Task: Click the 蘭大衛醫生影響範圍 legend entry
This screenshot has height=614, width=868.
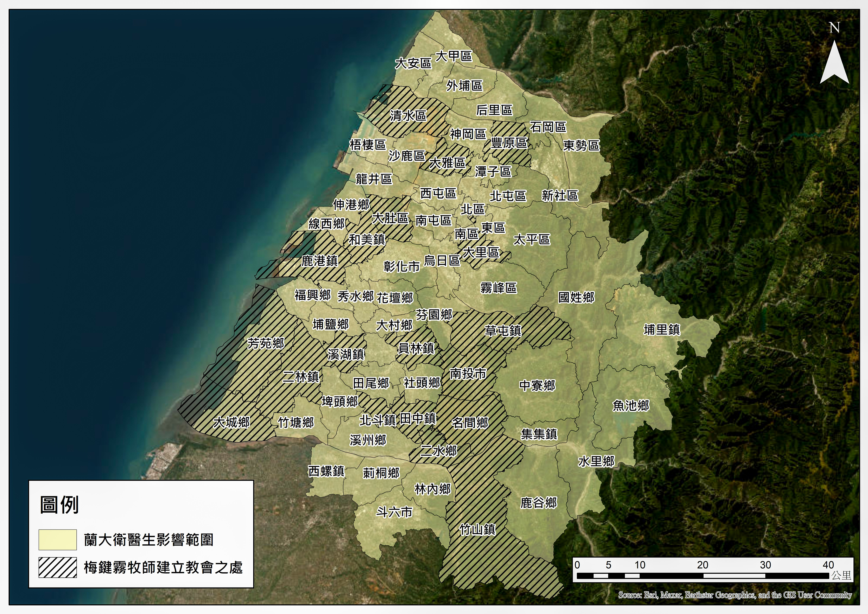Action: (149, 540)
